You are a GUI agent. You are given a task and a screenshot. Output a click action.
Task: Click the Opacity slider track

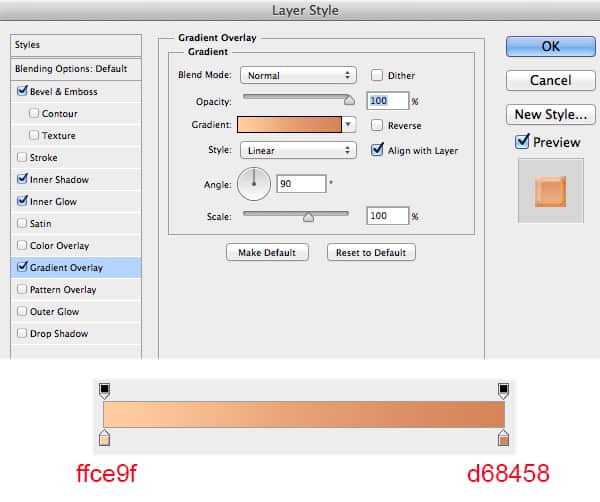click(x=296, y=100)
